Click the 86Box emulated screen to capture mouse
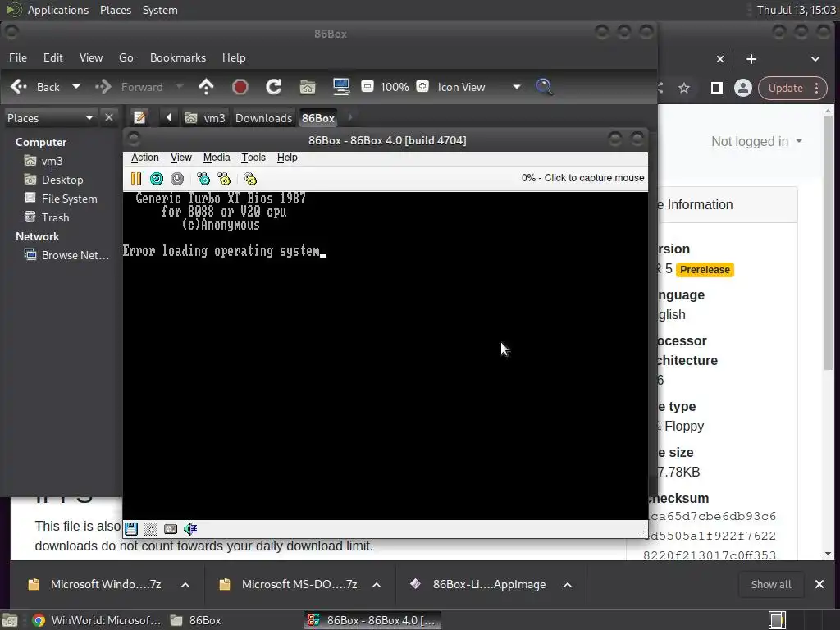Screen dimensions: 840x630 pyautogui.click(x=386, y=356)
